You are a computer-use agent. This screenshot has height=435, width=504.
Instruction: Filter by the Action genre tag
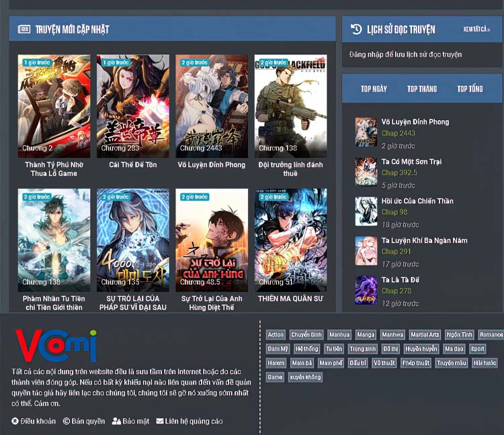(x=276, y=334)
